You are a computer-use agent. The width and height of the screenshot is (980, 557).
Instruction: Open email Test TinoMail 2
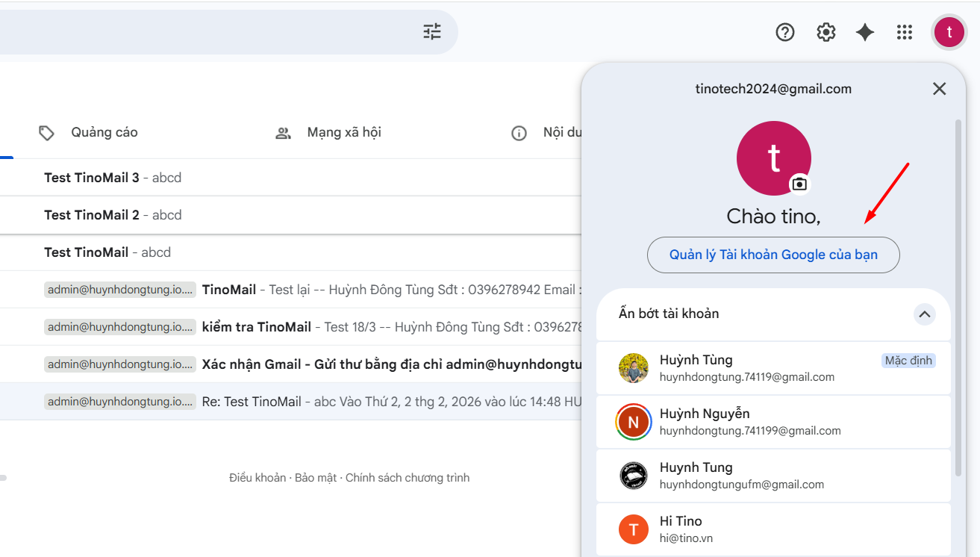[290, 215]
